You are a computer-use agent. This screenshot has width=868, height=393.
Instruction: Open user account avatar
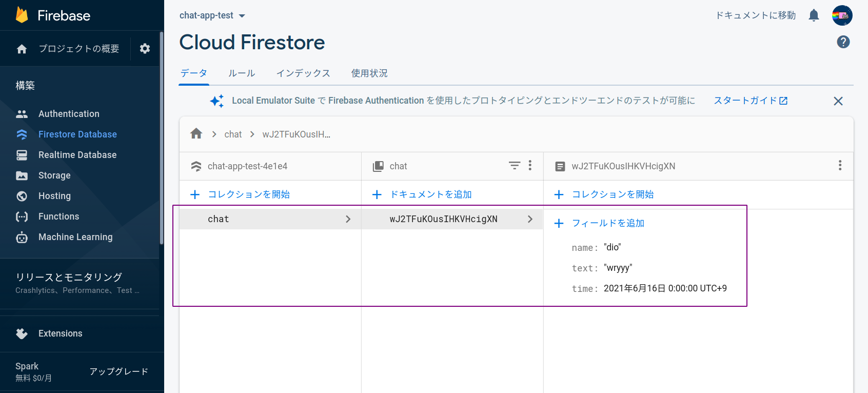pyautogui.click(x=842, y=15)
